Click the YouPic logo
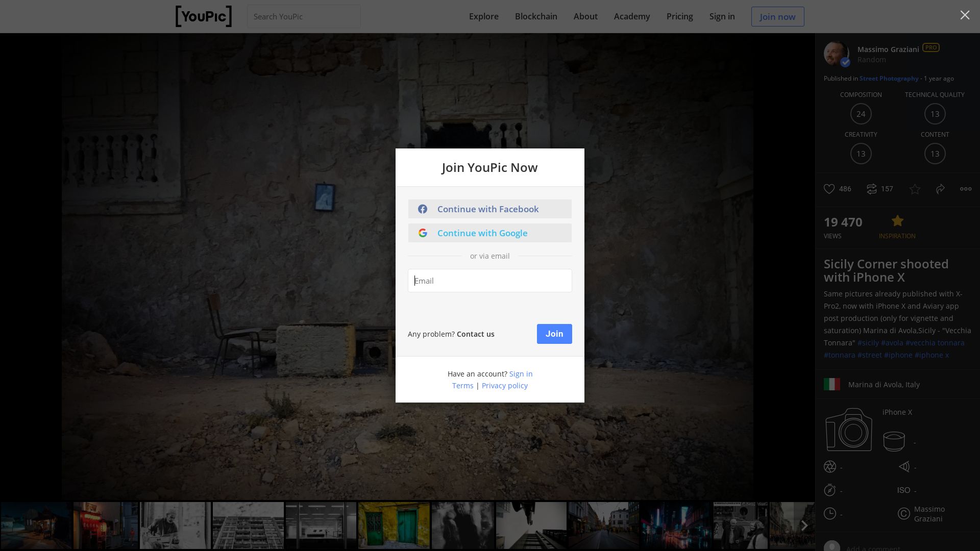This screenshot has height=551, width=980. (x=203, y=16)
